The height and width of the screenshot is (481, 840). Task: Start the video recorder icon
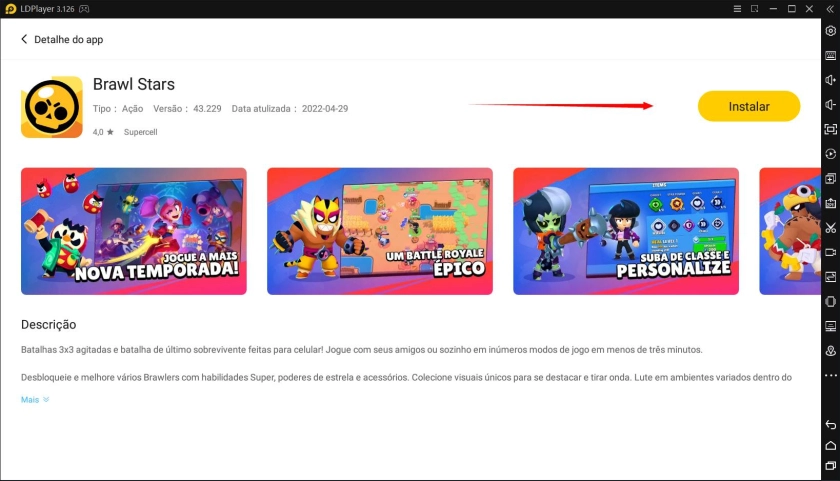pyautogui.click(x=830, y=252)
